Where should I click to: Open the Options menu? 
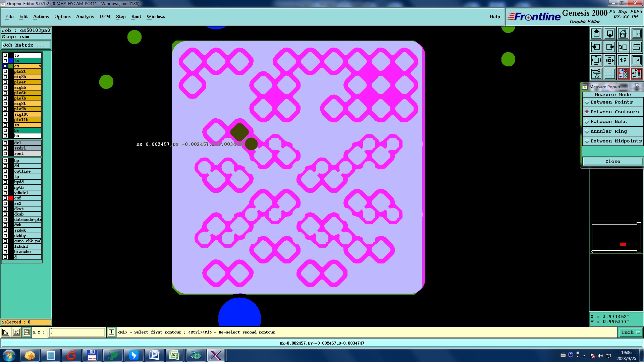[x=62, y=16]
